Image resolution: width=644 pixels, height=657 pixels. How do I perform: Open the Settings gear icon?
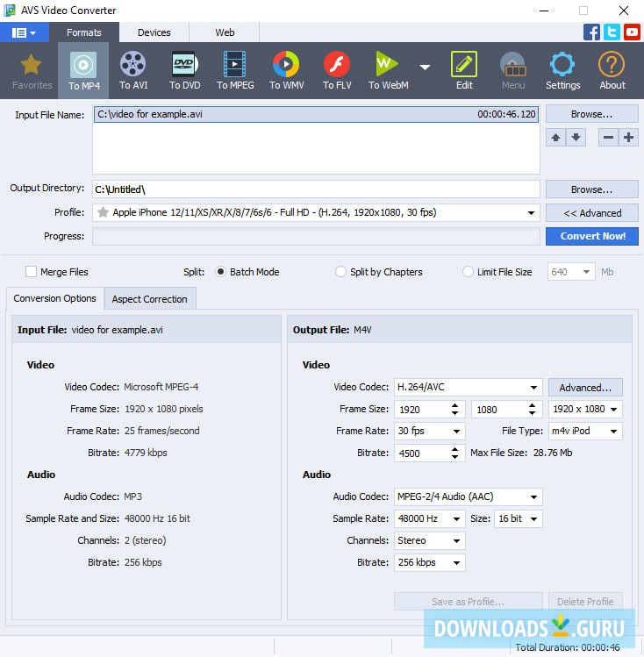pyautogui.click(x=562, y=71)
